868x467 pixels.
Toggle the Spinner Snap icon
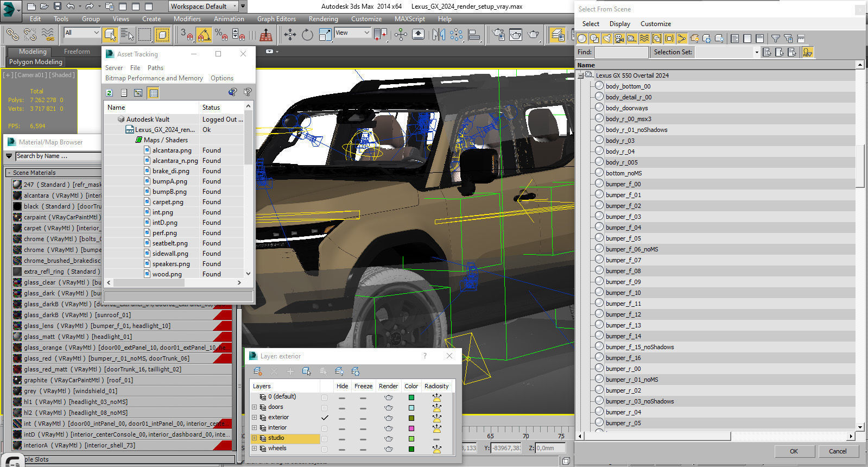pyautogui.click(x=238, y=35)
